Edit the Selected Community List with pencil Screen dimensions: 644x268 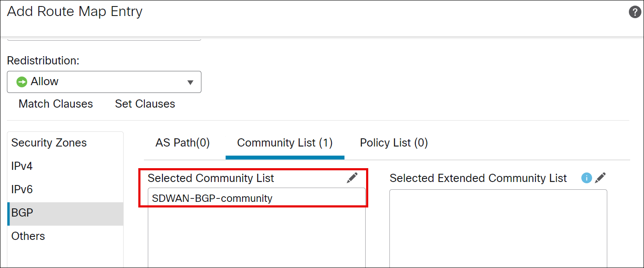tap(352, 178)
